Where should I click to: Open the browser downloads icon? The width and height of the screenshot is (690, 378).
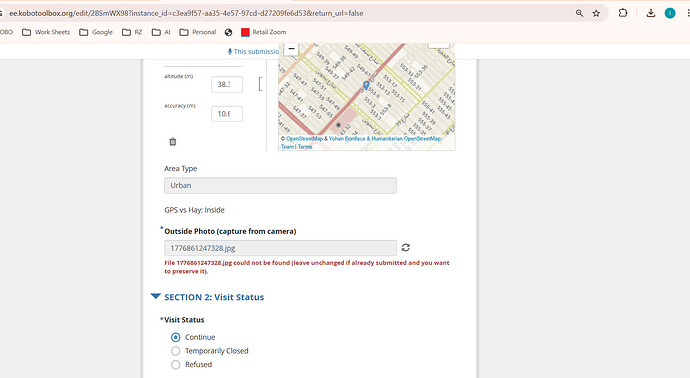point(650,13)
